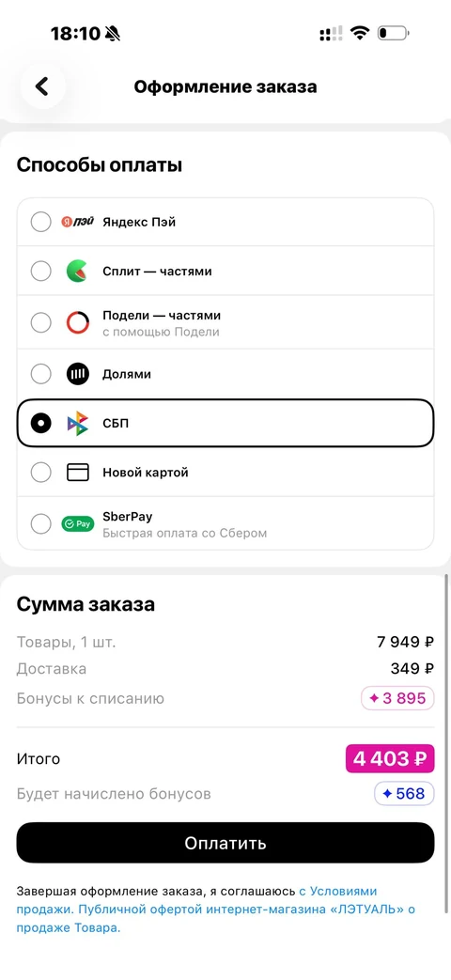Click the red circle Podeli icon
The image size is (451, 980).
(x=78, y=322)
